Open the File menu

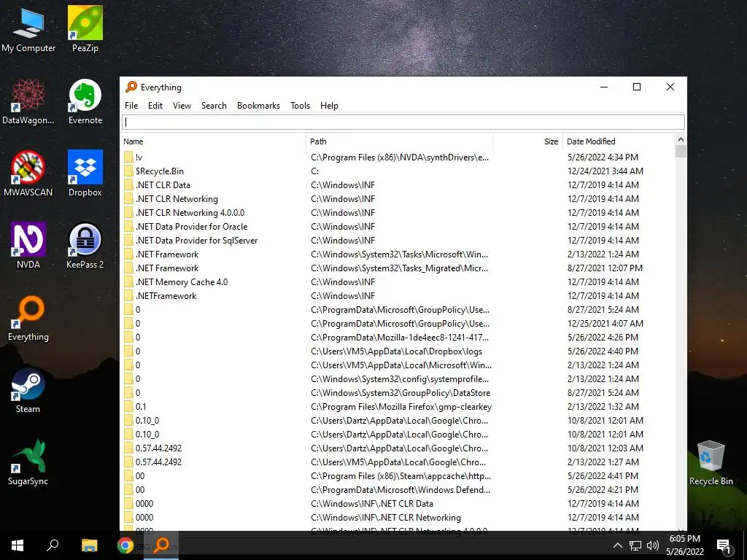(131, 106)
